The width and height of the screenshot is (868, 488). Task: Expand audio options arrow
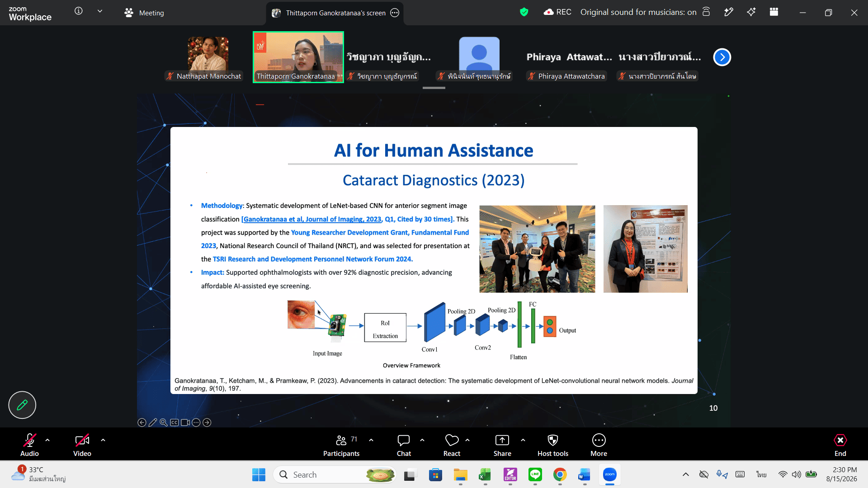tap(47, 440)
